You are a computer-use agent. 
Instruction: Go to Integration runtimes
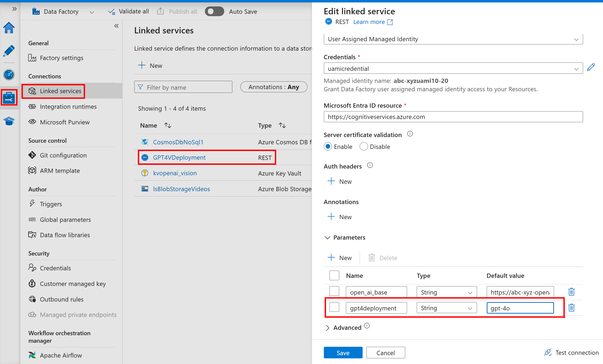pos(68,107)
